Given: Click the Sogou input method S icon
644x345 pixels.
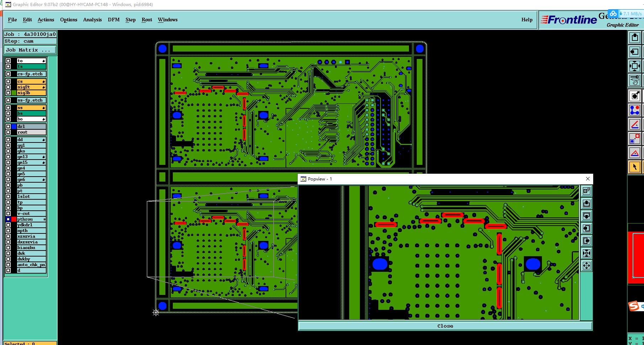Looking at the screenshot, I should 634,306.
